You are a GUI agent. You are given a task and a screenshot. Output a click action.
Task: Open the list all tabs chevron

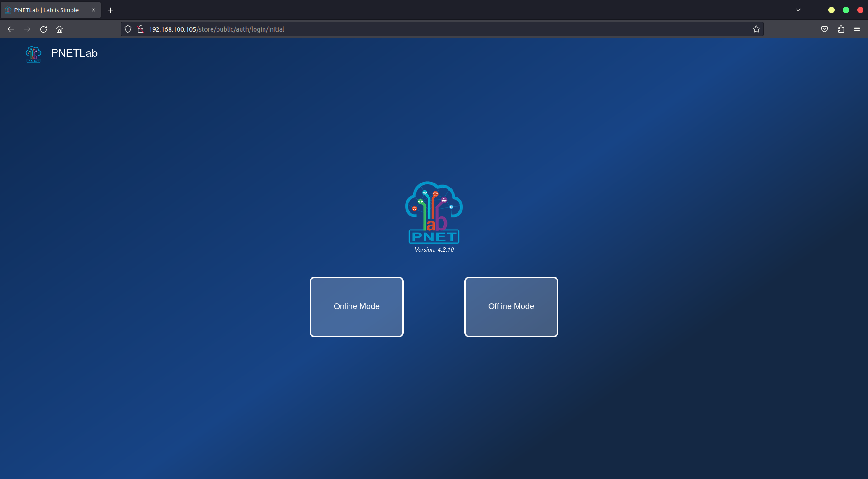point(798,9)
